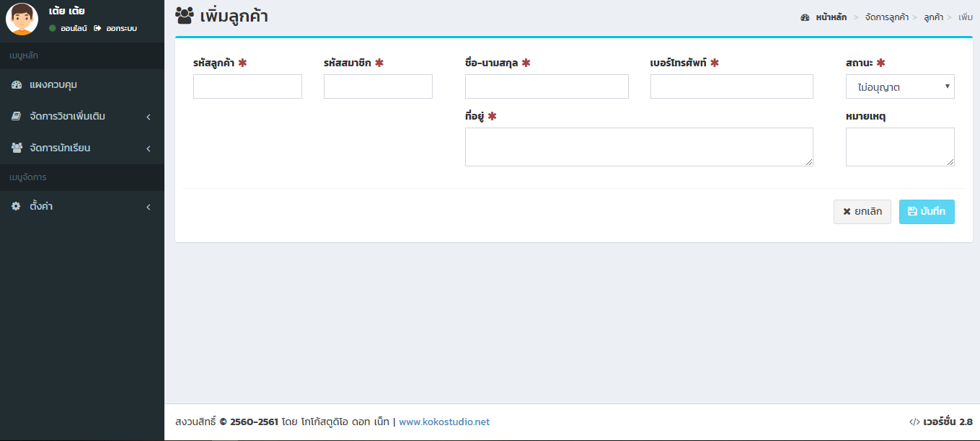Click the ออนไลน์ green status indicator
This screenshot has height=441, width=980.
(53, 28)
